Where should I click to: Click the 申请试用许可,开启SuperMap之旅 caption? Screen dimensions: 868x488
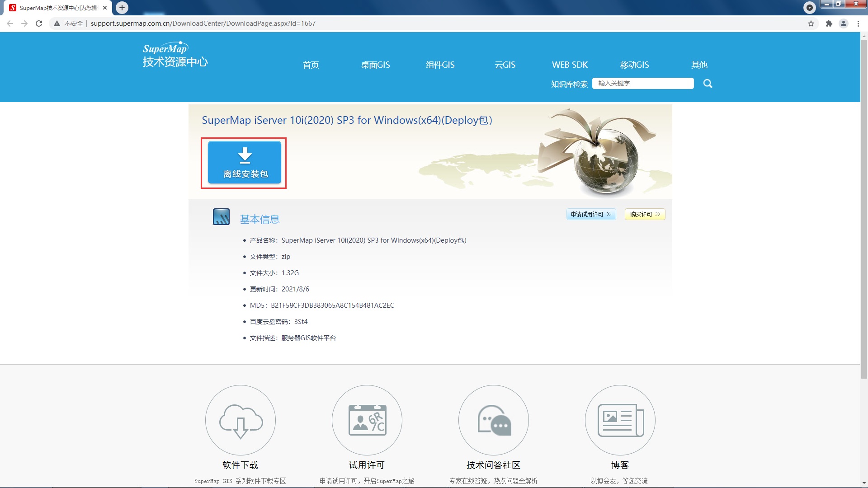coord(367,481)
